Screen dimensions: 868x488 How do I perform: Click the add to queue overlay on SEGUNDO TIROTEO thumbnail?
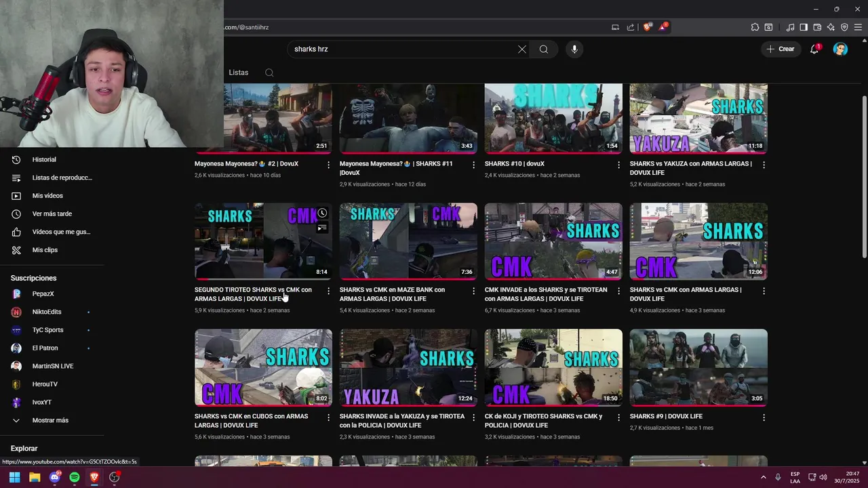pyautogui.click(x=322, y=228)
